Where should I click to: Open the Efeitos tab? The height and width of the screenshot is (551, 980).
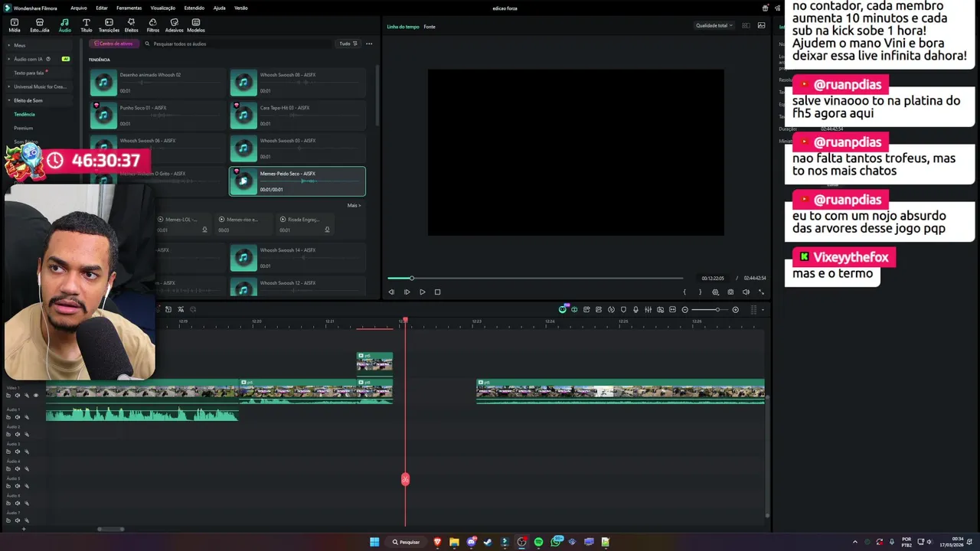coord(131,25)
